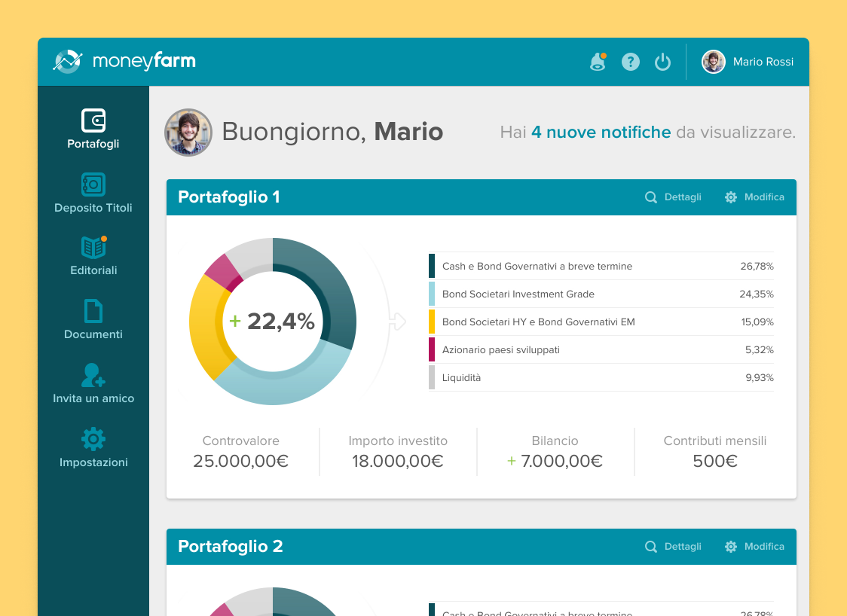Select Cash e Bond Governativi a breve termine row

click(x=601, y=266)
